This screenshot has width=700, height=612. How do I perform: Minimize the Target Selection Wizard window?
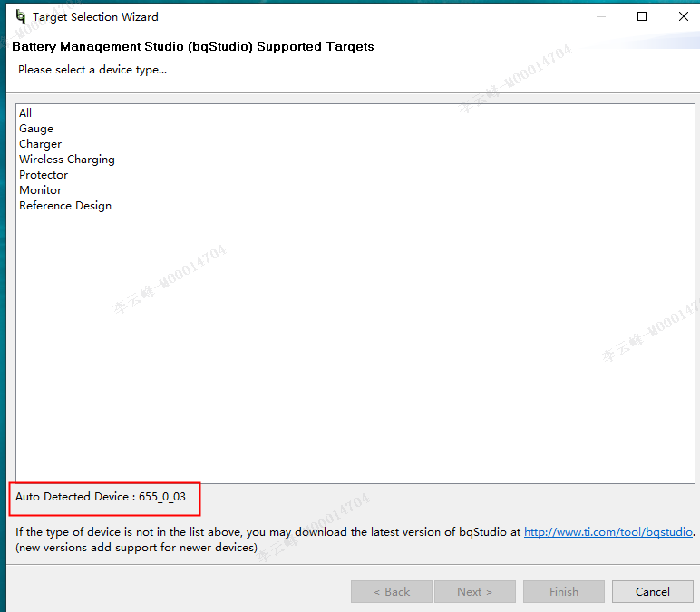click(601, 16)
